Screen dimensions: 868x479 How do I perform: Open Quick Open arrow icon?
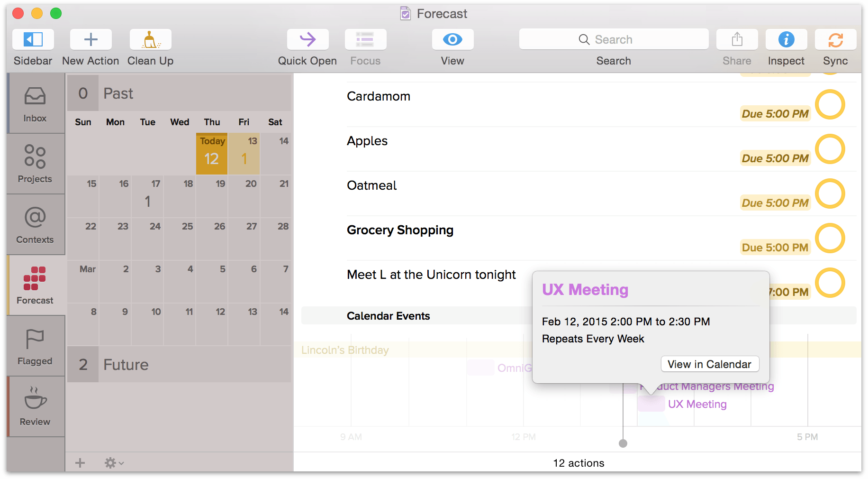pos(308,39)
